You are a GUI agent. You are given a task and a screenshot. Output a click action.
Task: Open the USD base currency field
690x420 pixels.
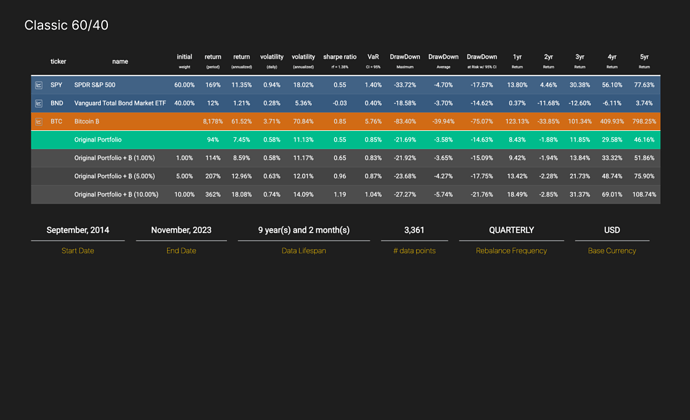tap(611, 230)
